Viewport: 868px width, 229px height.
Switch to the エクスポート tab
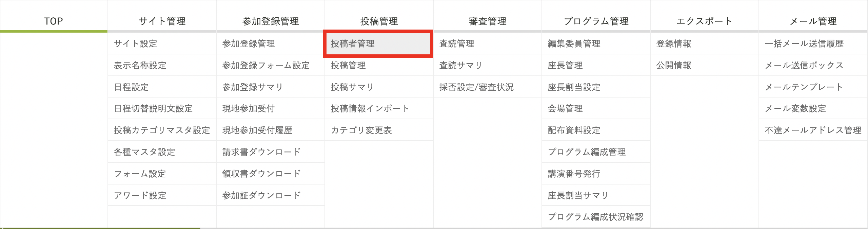click(704, 21)
